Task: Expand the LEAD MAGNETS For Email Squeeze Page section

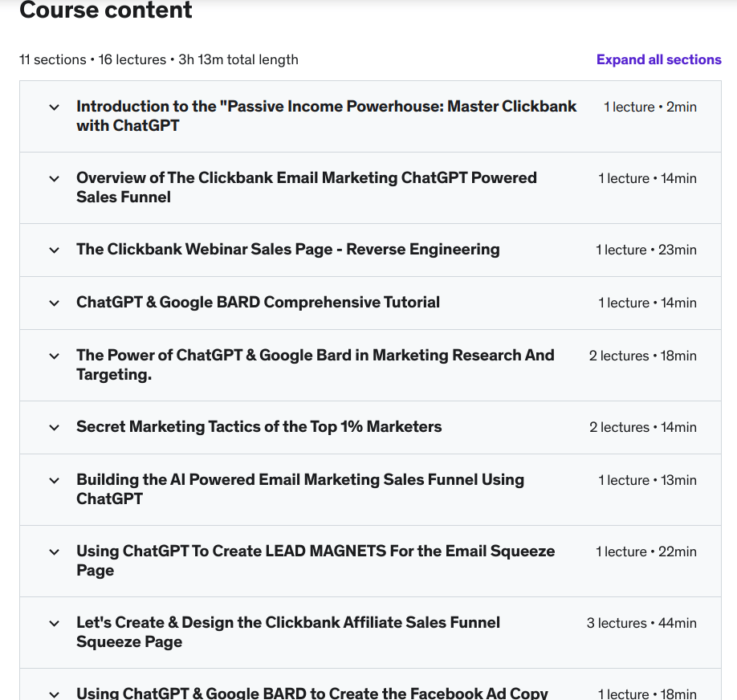Action: [x=54, y=551]
